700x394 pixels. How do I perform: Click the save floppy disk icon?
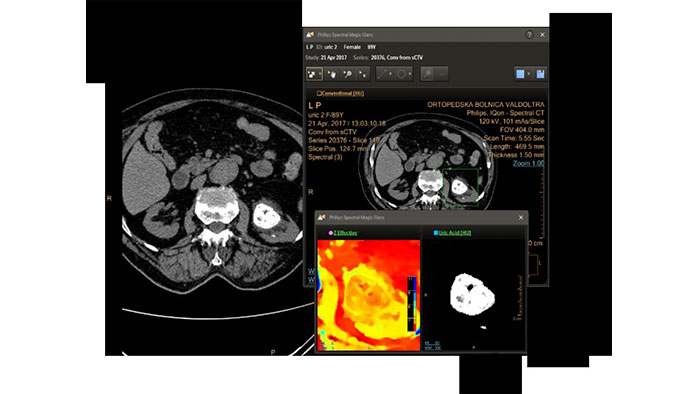point(540,74)
